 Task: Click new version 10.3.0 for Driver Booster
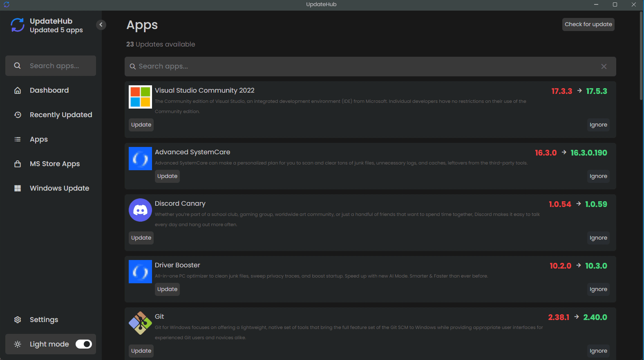click(x=596, y=266)
